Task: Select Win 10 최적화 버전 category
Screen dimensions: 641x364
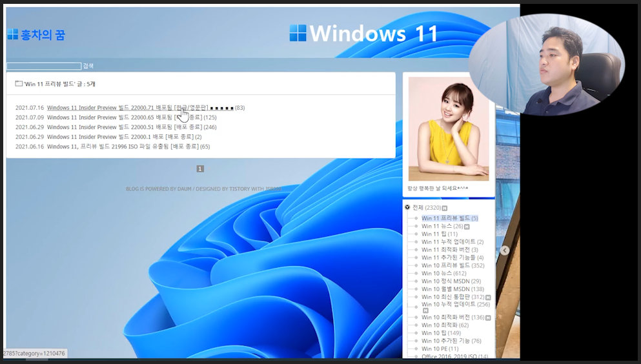Action: [x=453, y=318]
